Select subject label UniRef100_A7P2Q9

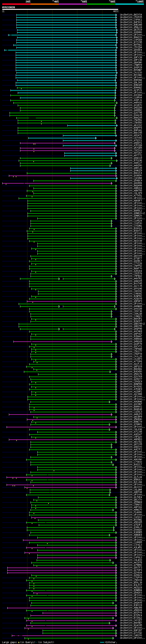tap(131, 146)
